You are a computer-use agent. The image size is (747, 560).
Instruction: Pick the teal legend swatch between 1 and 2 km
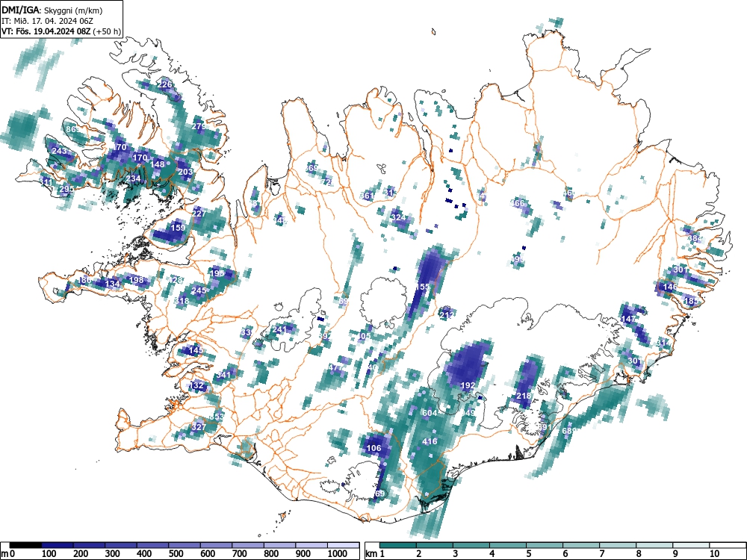coord(398,545)
